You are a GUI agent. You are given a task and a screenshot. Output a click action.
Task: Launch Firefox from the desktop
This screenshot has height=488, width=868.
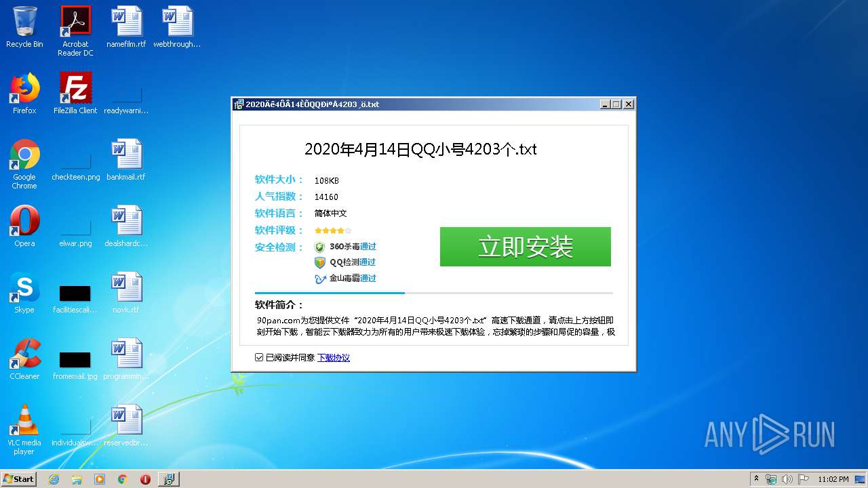coord(24,94)
